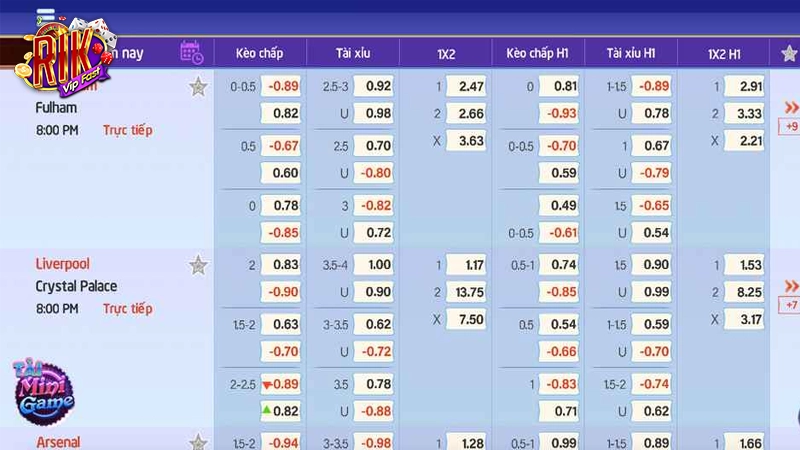Pick the 3.33 odds in 1X2 H1
The height and width of the screenshot is (450, 800).
click(744, 113)
